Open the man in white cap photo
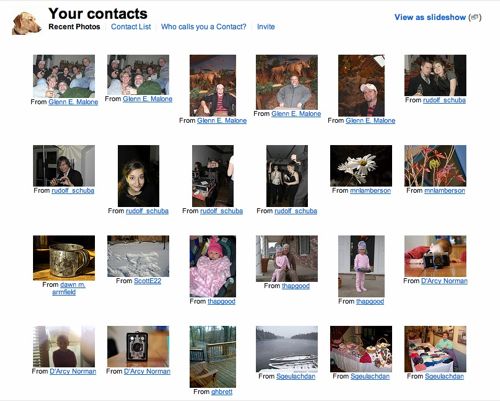The width and height of the screenshot is (500, 401). click(x=361, y=86)
